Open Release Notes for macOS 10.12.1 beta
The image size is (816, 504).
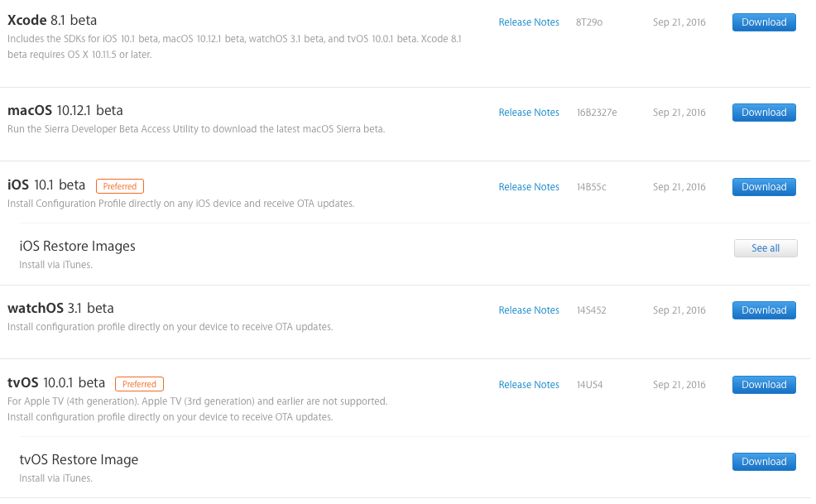click(529, 113)
